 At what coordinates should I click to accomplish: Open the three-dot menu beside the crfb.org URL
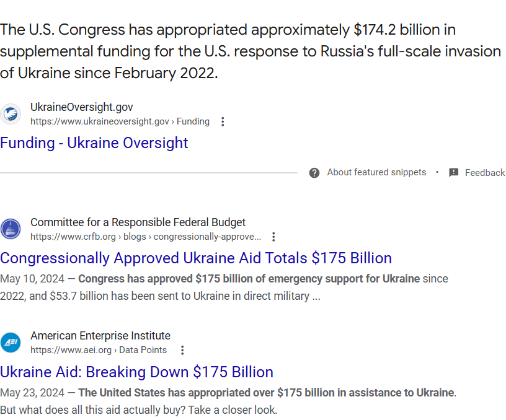(x=273, y=237)
